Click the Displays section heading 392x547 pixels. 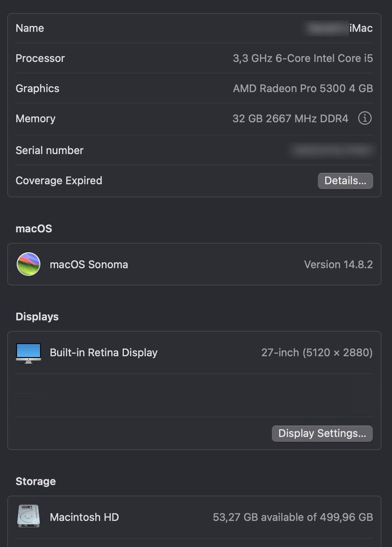pos(37,317)
